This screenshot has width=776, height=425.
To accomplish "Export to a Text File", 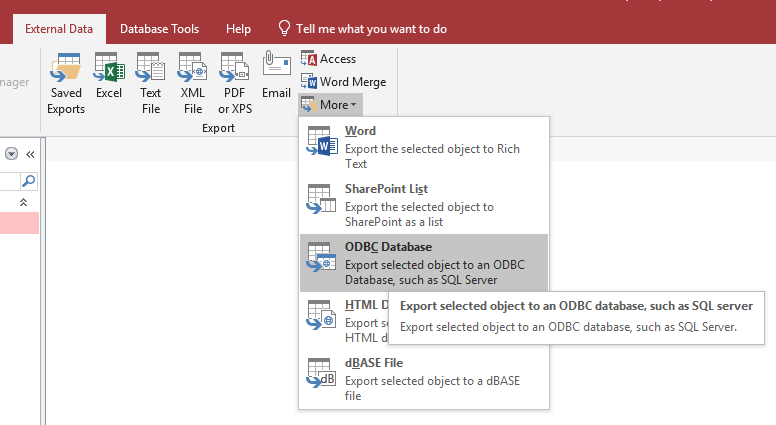I will (x=150, y=83).
